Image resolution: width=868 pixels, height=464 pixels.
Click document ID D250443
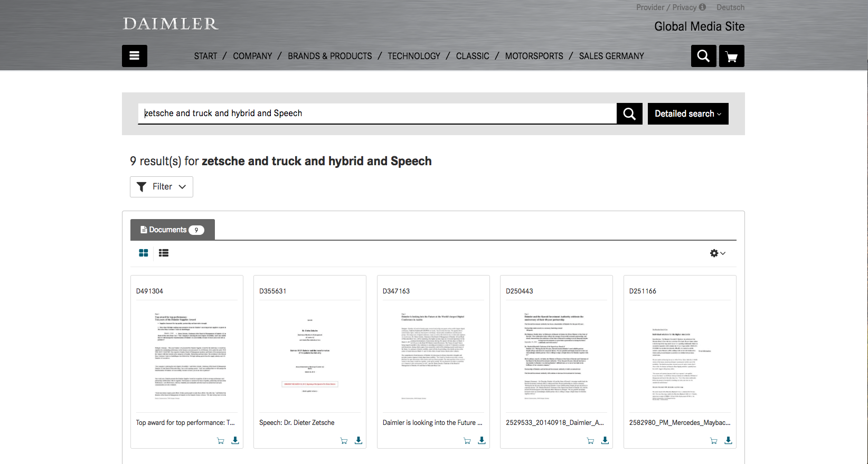(x=520, y=291)
